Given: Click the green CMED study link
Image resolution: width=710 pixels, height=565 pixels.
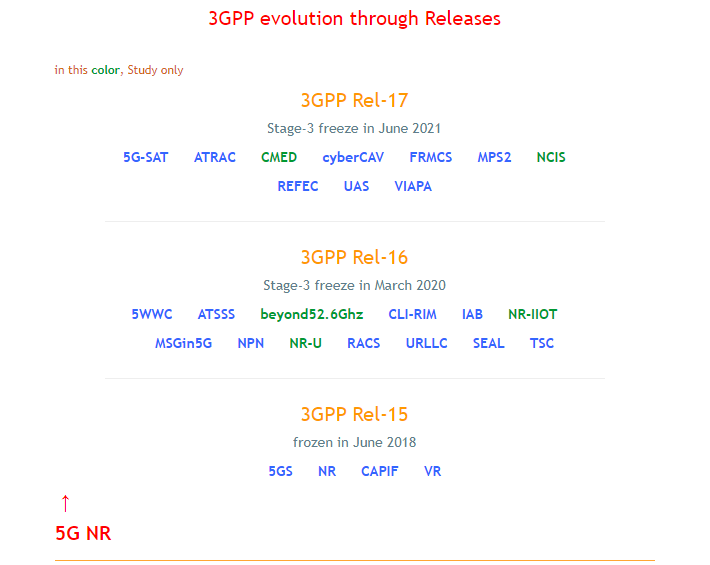Looking at the screenshot, I should click(279, 157).
